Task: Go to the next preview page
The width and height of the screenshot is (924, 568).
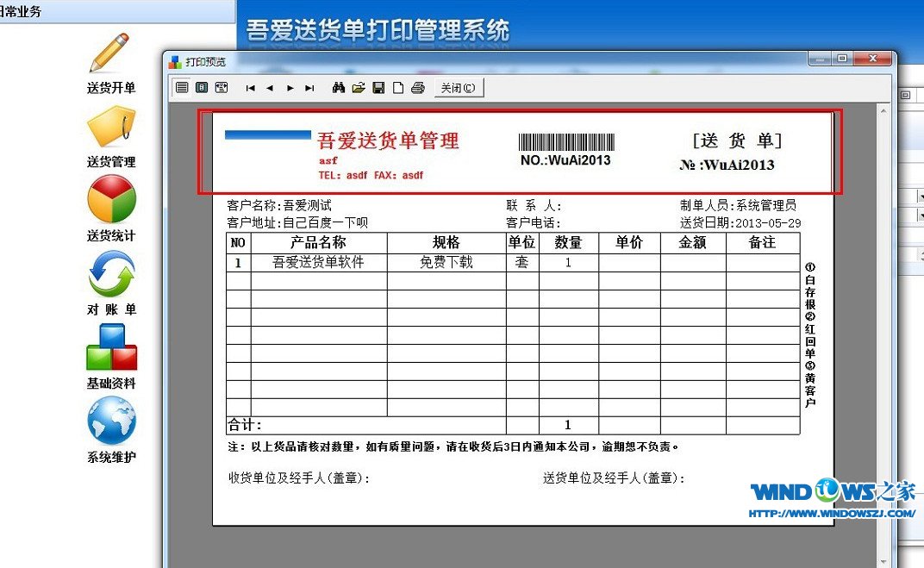Action: pos(290,88)
